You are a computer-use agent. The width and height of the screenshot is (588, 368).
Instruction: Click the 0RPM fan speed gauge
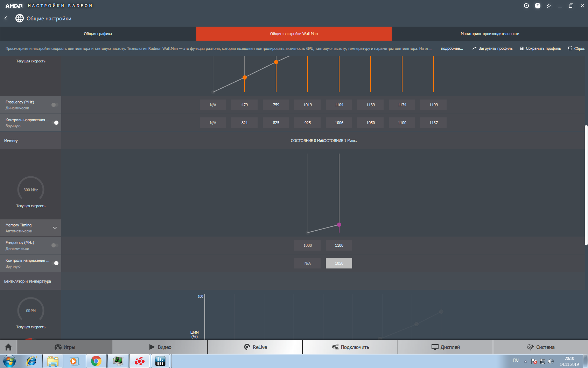click(31, 311)
